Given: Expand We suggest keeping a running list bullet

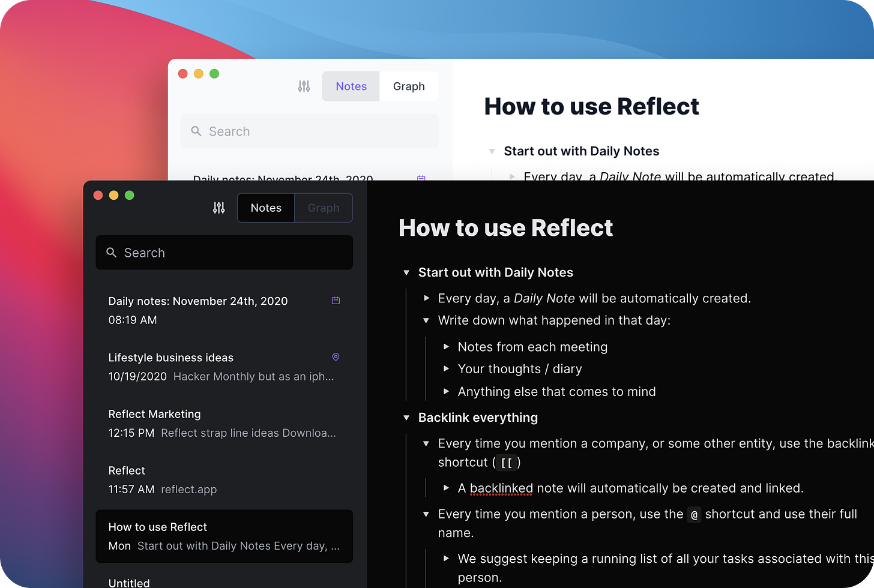Looking at the screenshot, I should tap(446, 559).
